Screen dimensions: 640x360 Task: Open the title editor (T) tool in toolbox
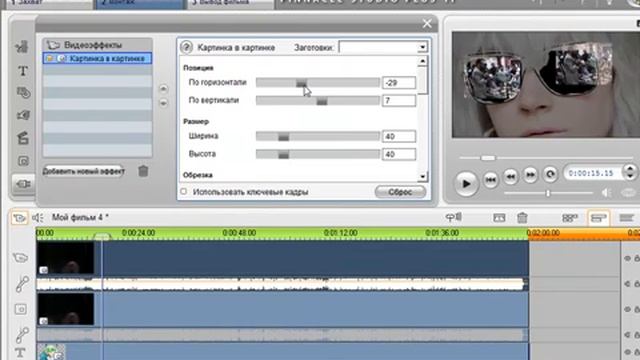coord(23,71)
